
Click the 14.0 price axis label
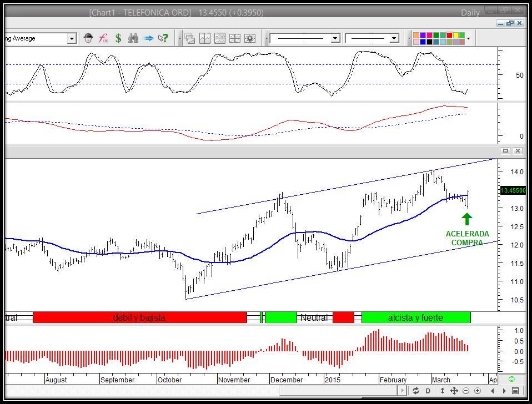[517, 172]
